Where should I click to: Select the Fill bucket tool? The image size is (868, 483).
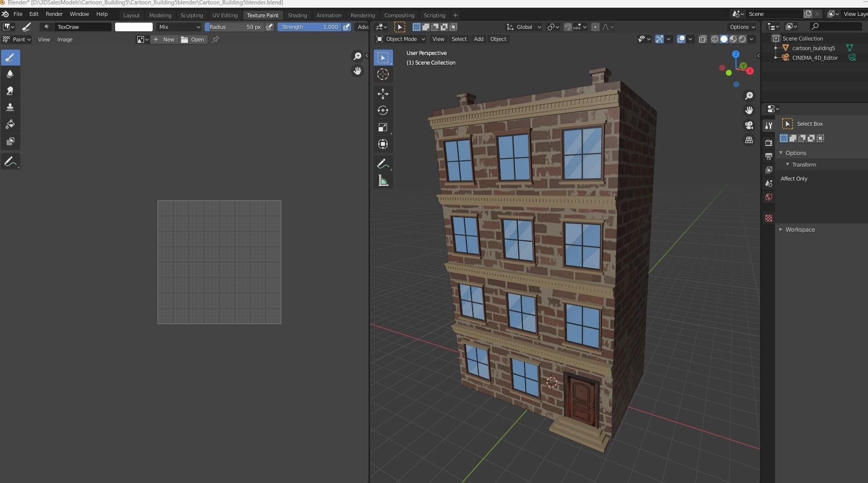[x=10, y=124]
